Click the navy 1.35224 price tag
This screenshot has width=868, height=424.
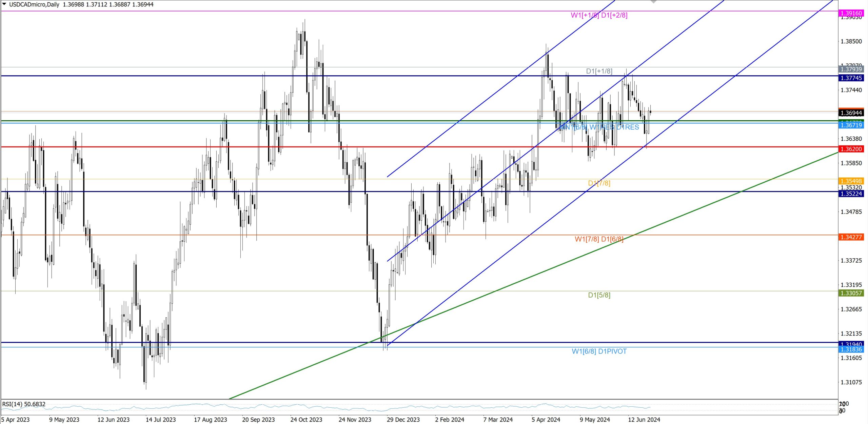coord(851,194)
